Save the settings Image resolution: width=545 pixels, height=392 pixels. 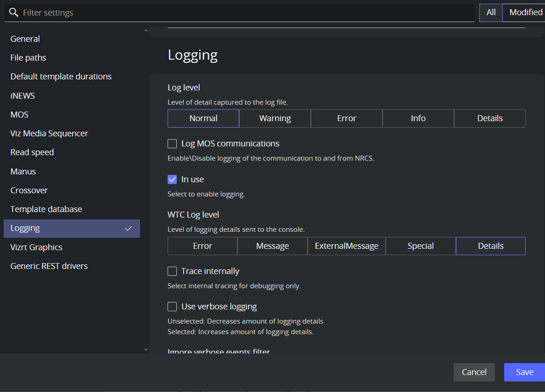[x=524, y=372]
